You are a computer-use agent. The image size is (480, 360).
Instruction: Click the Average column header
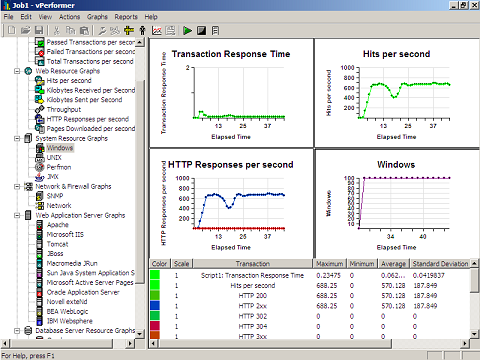click(x=393, y=264)
